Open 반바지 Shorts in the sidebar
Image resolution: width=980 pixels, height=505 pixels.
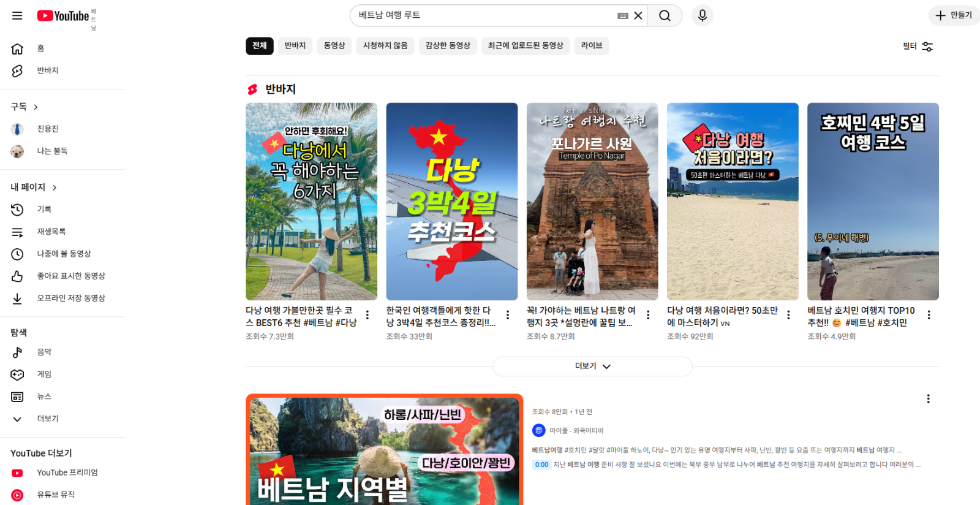(x=62, y=70)
